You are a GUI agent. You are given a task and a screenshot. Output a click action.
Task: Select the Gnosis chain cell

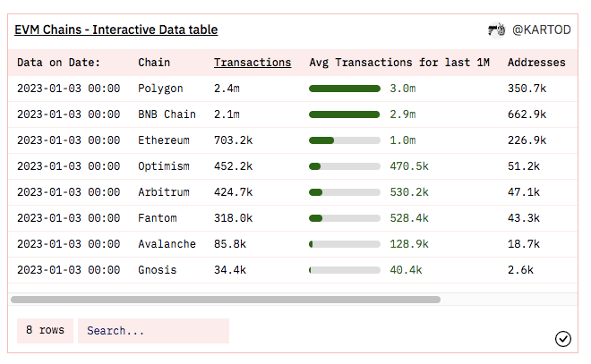(157, 270)
